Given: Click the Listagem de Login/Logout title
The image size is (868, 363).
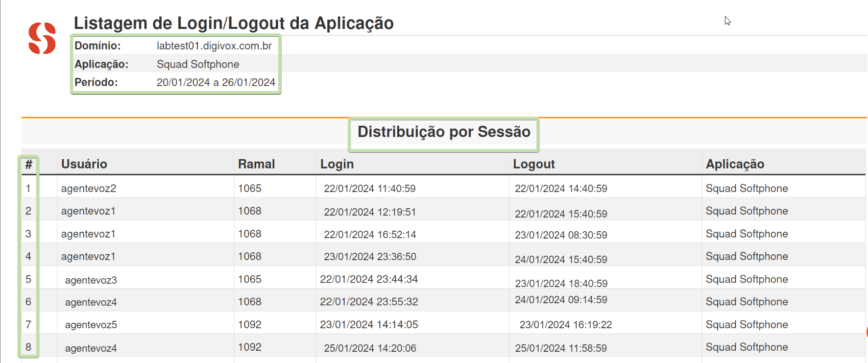Looking at the screenshot, I should point(234,23).
